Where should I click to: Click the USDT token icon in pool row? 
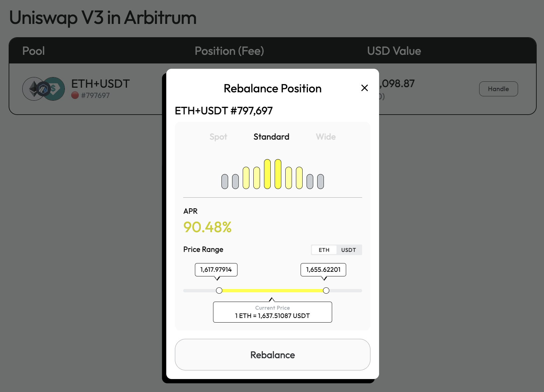click(x=55, y=89)
